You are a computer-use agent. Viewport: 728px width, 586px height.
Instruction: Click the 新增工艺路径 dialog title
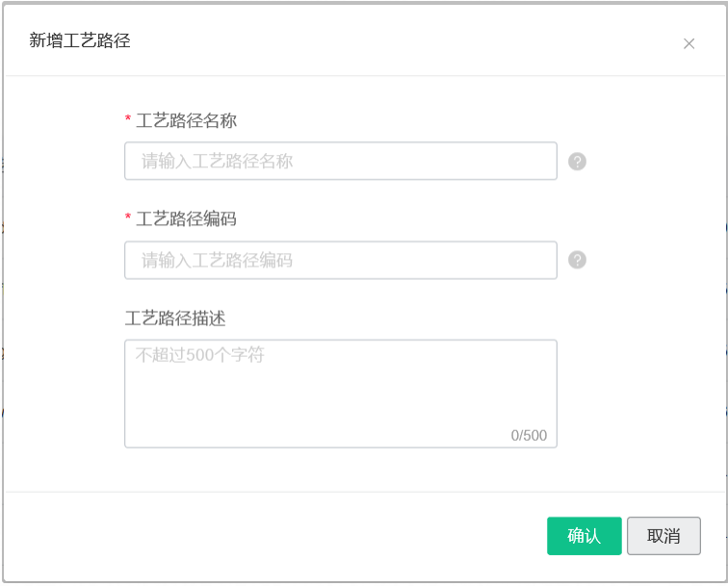click(x=79, y=40)
